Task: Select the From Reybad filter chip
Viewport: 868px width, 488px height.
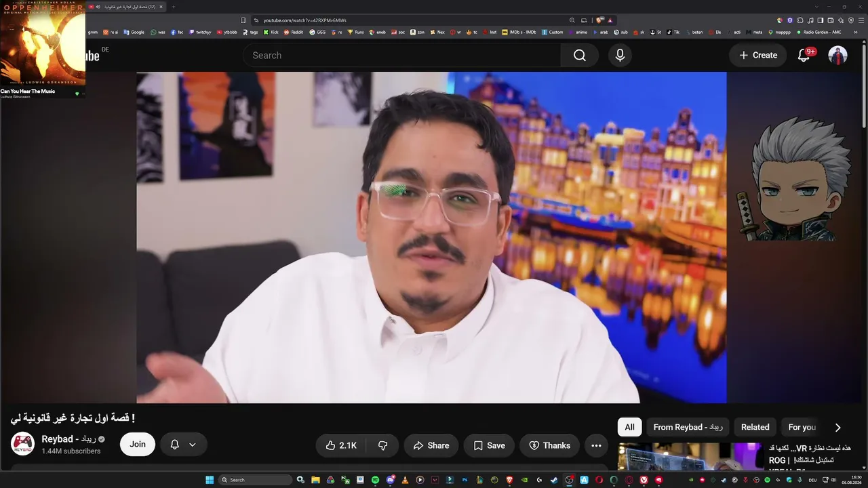Action: click(x=688, y=427)
